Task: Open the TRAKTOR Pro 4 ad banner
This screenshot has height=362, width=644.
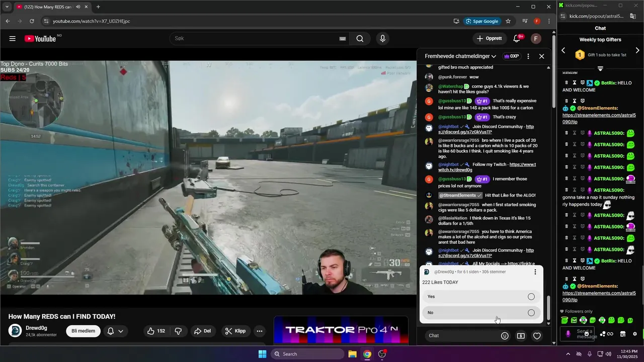Action: pyautogui.click(x=341, y=330)
